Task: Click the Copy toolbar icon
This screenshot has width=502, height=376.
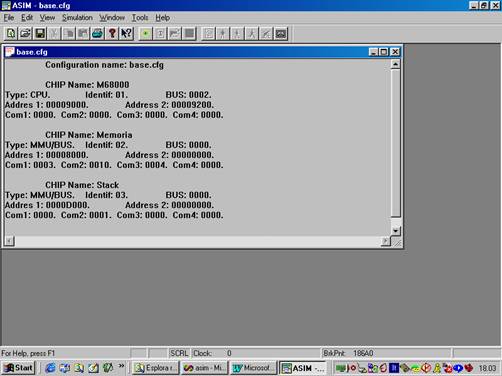Action: [69, 33]
